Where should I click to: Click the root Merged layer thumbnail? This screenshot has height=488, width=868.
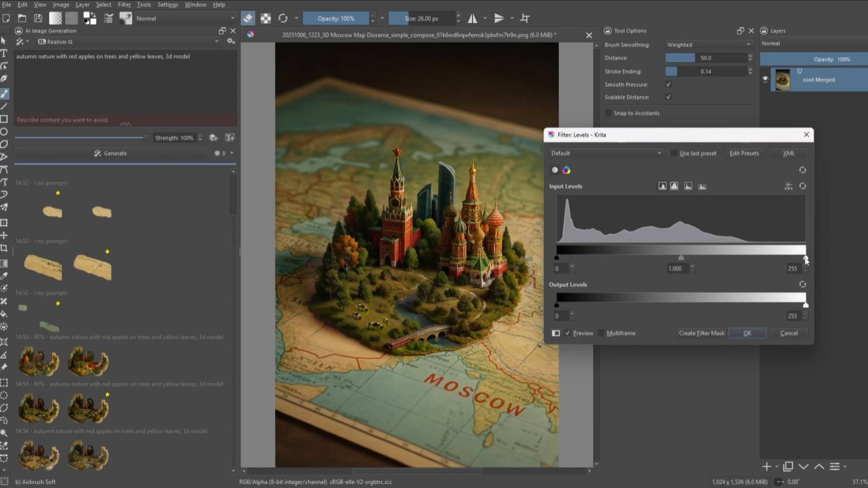(784, 79)
